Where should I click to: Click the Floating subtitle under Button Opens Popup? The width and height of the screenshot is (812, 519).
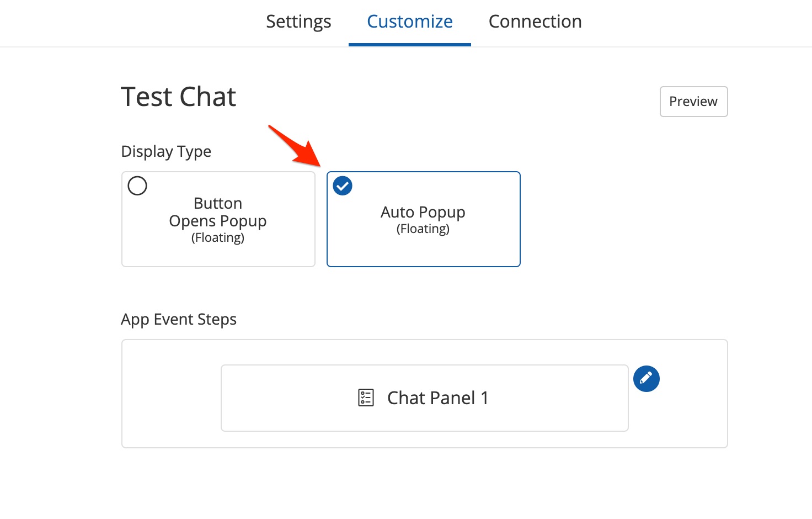pos(218,237)
